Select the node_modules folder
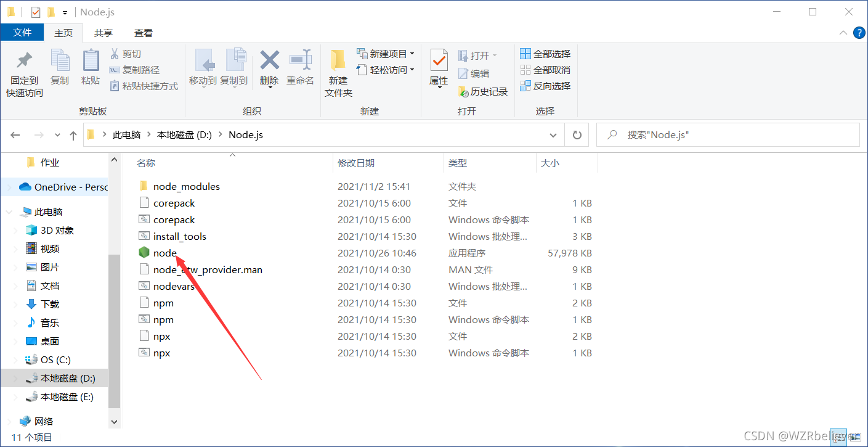Viewport: 868px width, 447px height. [186, 187]
